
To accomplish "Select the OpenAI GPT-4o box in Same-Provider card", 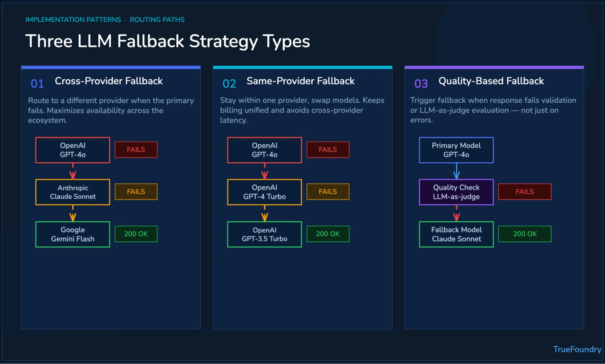I will point(265,150).
